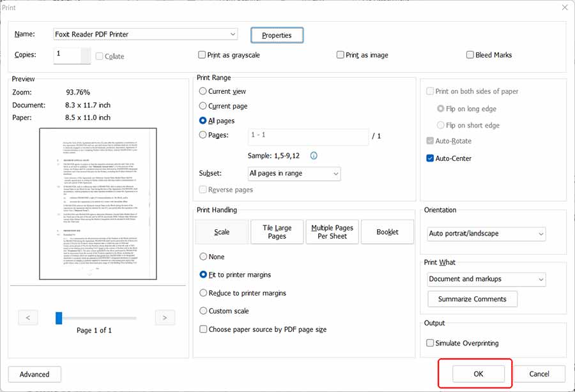Open the printer Name dropdown

(x=233, y=34)
